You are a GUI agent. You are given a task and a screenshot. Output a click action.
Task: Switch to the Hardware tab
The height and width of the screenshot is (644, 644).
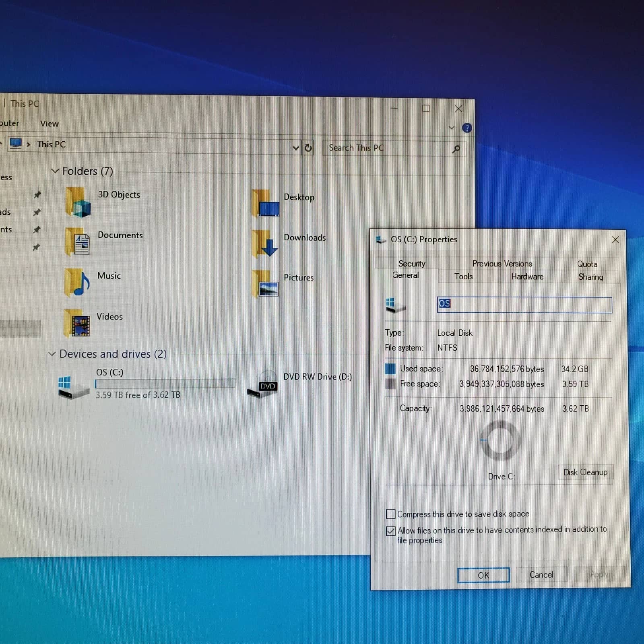527,277
